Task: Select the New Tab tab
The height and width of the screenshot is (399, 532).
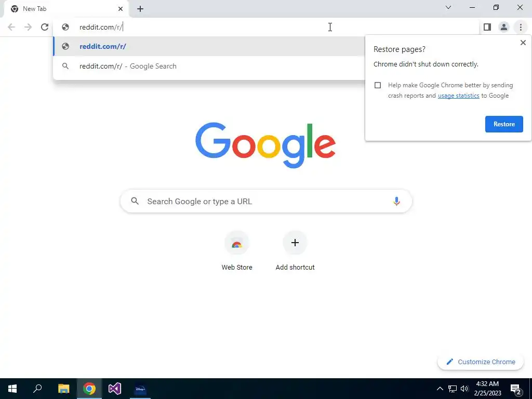Action: (x=66, y=9)
